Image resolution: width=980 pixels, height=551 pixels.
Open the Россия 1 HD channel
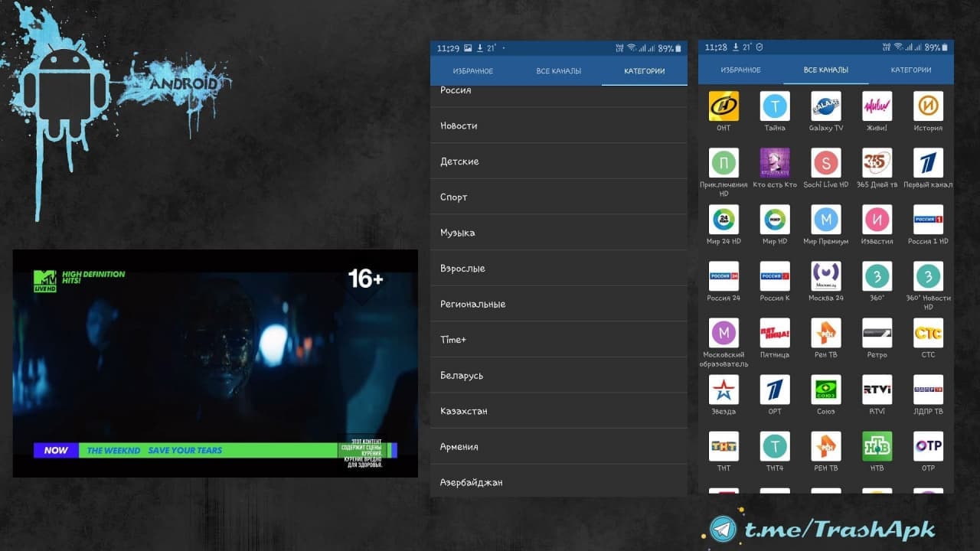click(x=929, y=220)
